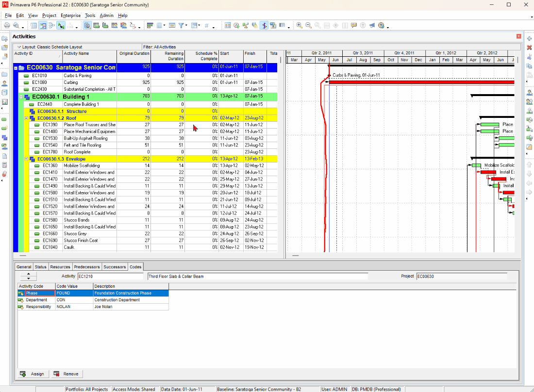The height and width of the screenshot is (392, 534).
Task: Click the Zoom In magnifier icon
Action: (300, 26)
